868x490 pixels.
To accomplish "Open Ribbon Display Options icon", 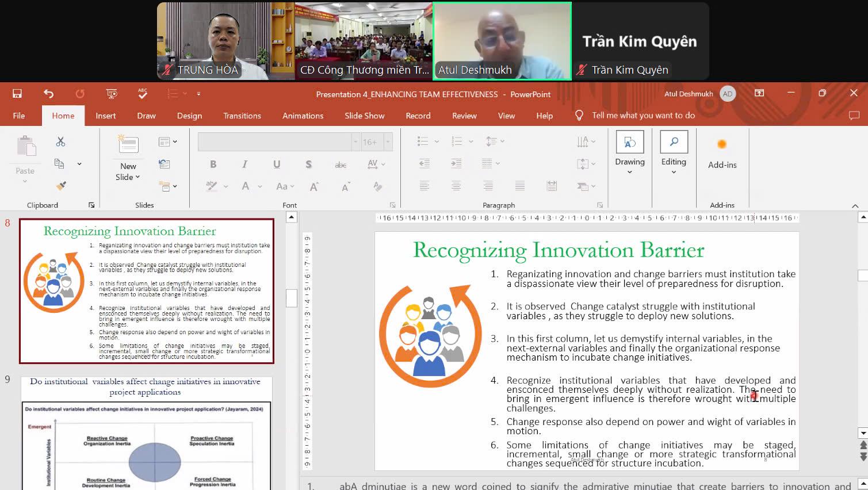I will [759, 93].
